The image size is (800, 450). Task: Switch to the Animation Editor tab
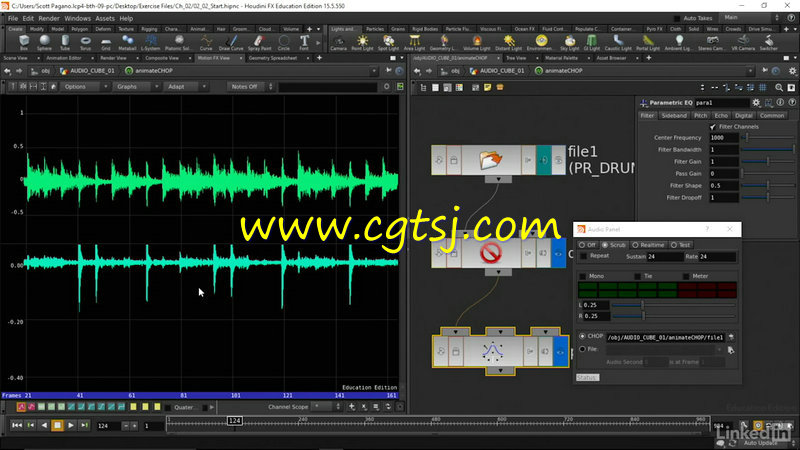click(x=64, y=58)
